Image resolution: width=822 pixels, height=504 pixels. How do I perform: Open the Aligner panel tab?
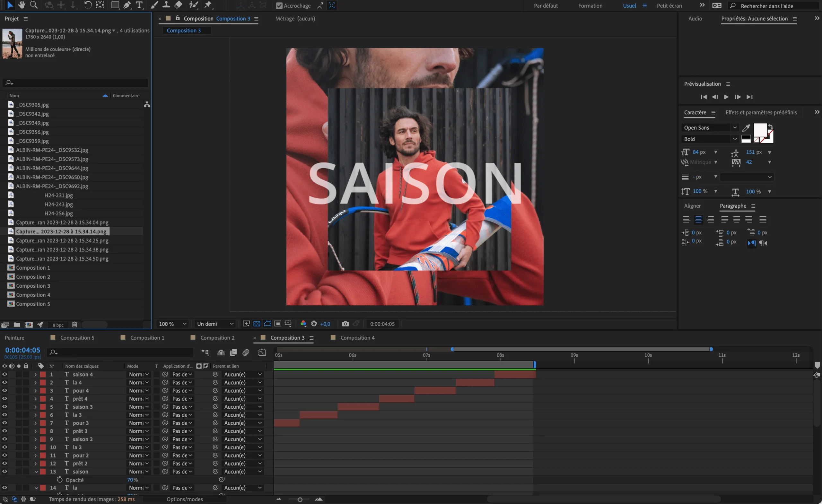pos(692,206)
